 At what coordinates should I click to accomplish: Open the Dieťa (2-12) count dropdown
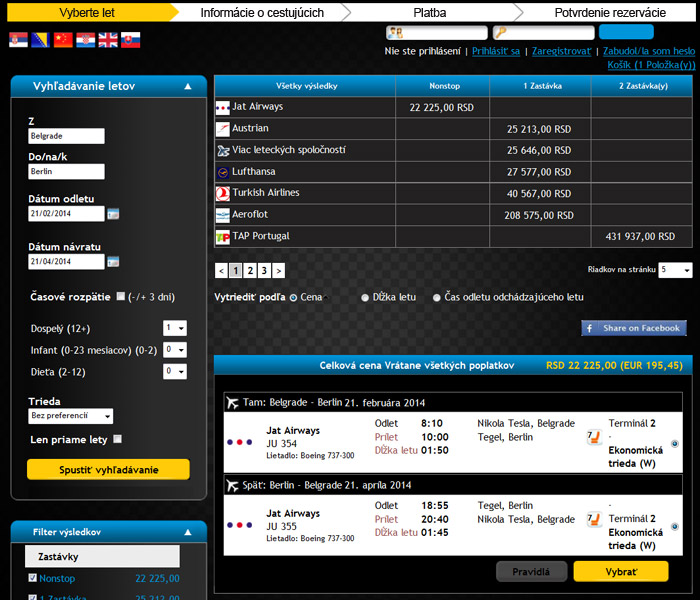[x=175, y=371]
